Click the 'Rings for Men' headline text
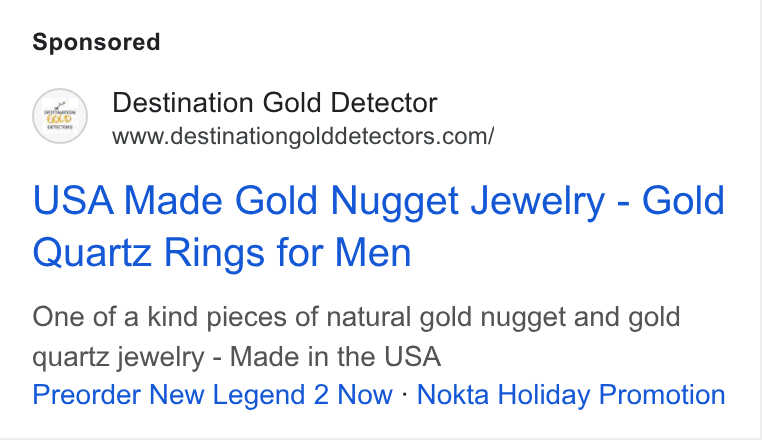The height and width of the screenshot is (440, 762). click(x=287, y=253)
